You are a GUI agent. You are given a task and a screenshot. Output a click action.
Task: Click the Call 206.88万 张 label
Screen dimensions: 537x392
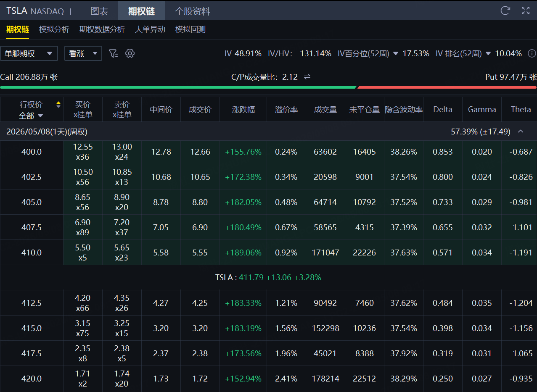point(29,77)
